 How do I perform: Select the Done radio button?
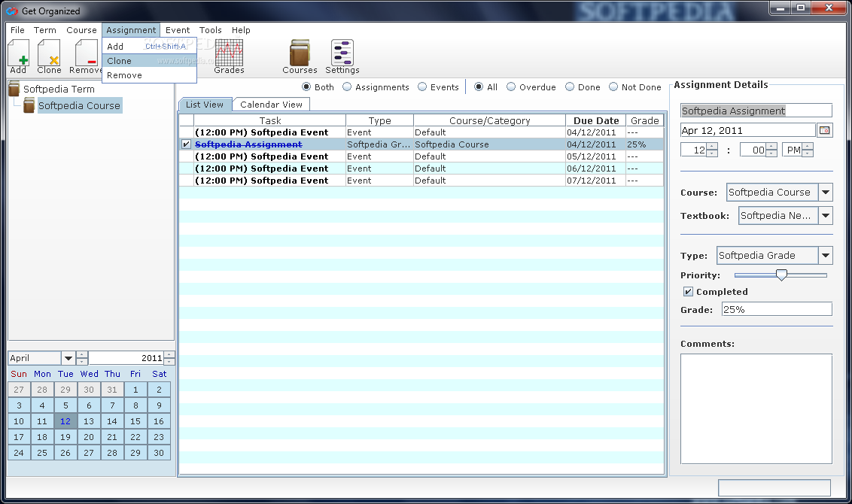(570, 87)
